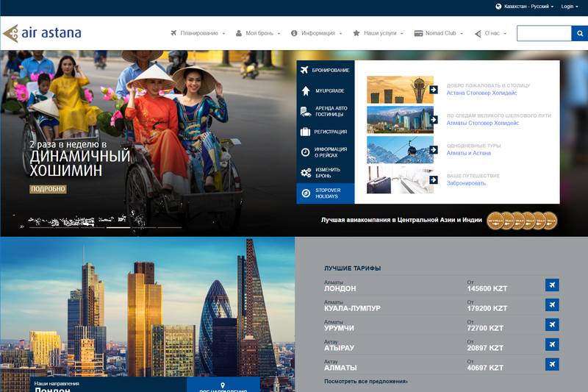Select the Бронирование tab in the side panel

click(x=326, y=70)
